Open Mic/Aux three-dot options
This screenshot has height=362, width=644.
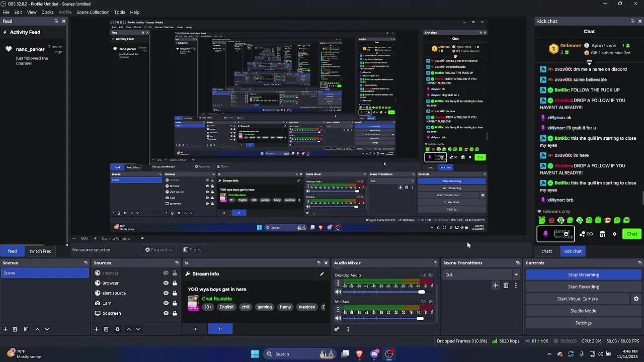point(338,310)
